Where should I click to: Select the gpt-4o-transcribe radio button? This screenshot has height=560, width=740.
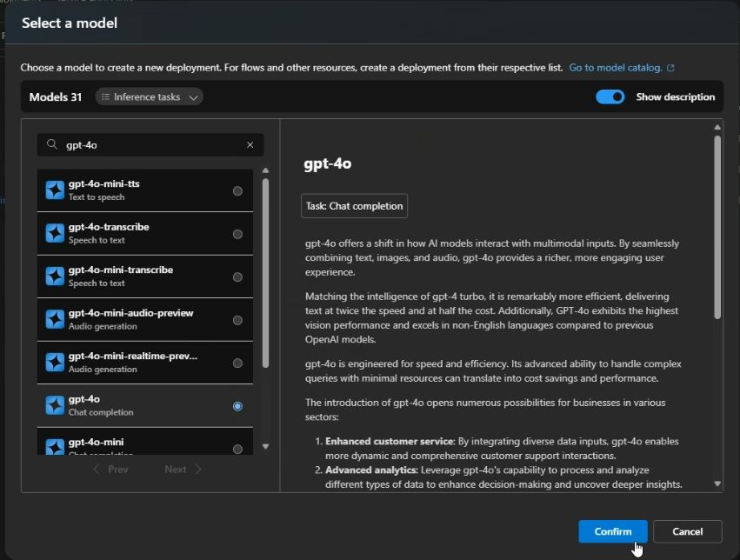[x=237, y=234]
